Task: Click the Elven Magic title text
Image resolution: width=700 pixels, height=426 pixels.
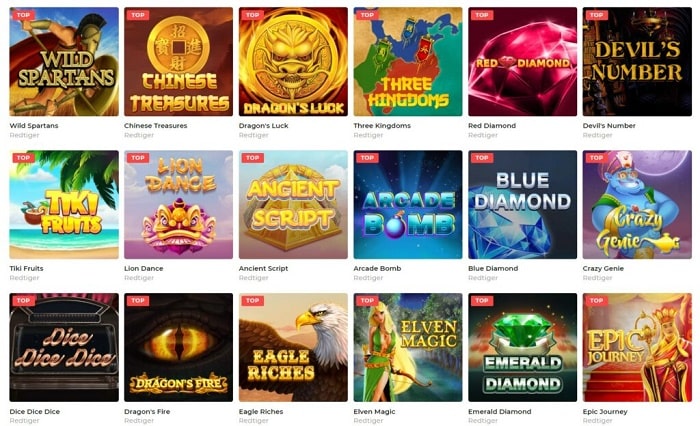Action: [374, 412]
